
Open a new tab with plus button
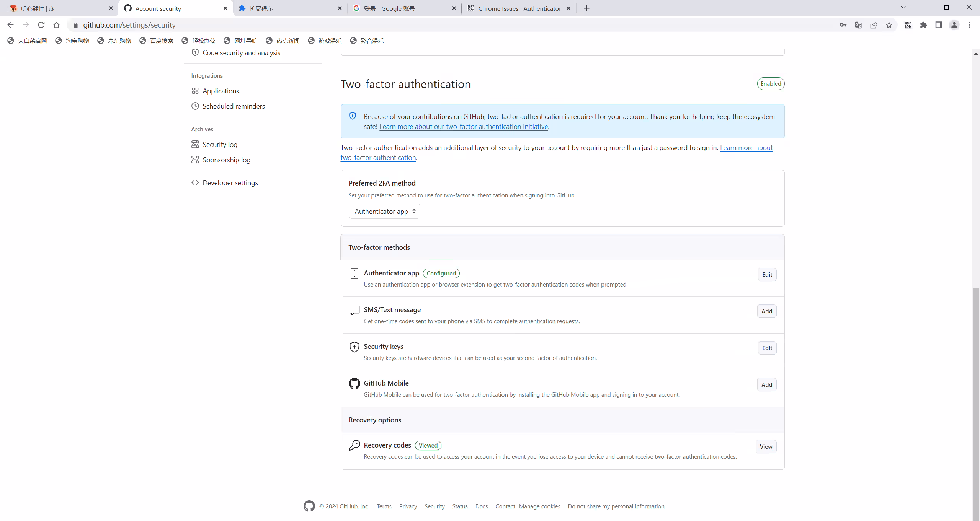586,8
